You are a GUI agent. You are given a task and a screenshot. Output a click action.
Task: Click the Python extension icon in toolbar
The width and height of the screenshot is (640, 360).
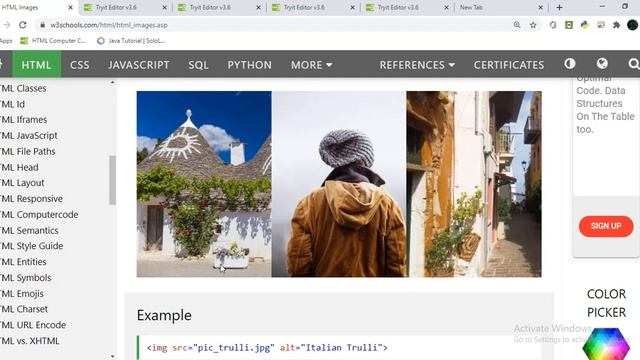pyautogui.click(x=585, y=25)
